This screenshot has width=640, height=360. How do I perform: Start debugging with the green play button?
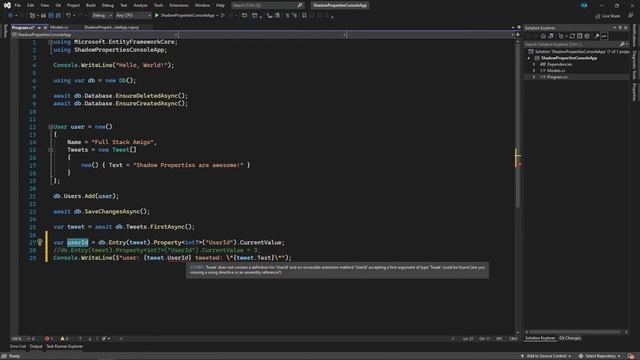[x=157, y=16]
